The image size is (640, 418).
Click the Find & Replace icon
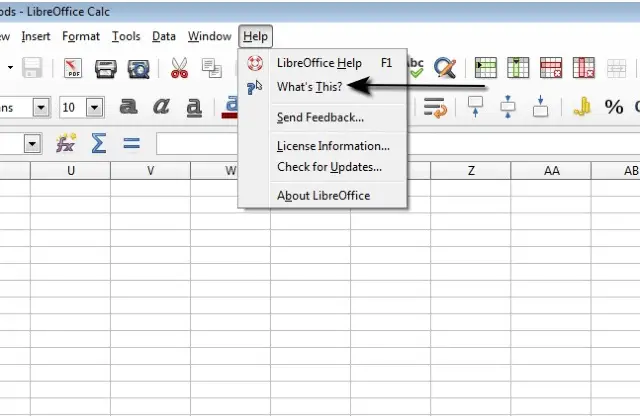[x=445, y=68]
